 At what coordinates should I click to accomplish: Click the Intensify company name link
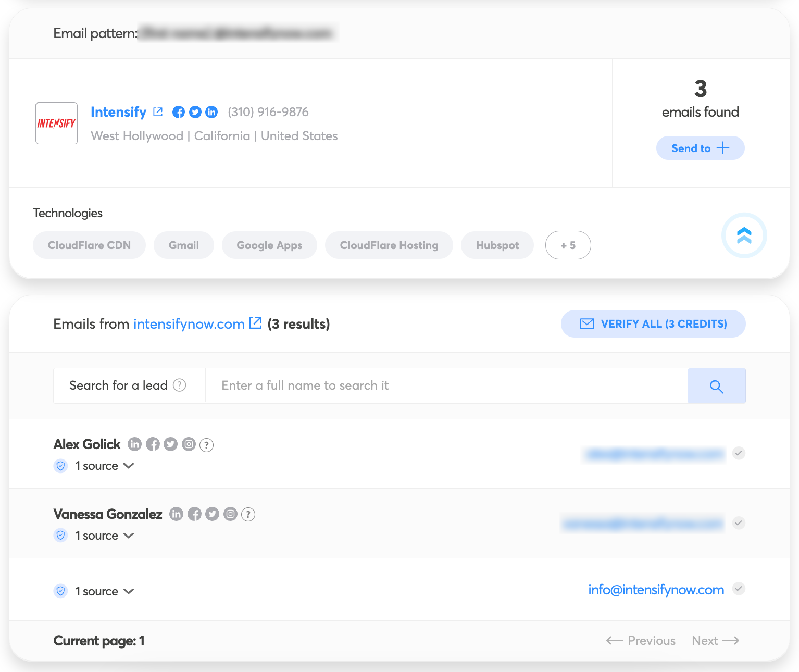tap(119, 112)
